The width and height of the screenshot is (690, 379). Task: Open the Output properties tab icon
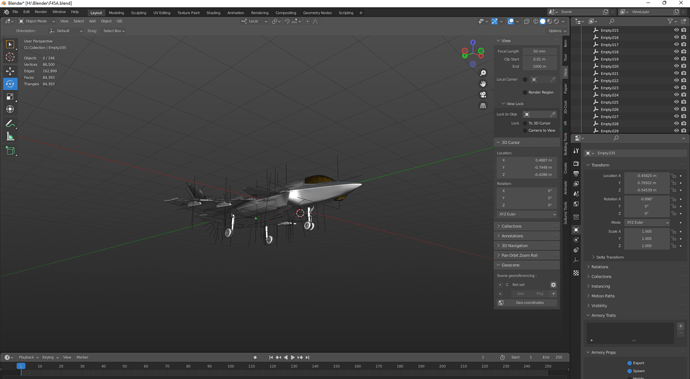tap(576, 173)
